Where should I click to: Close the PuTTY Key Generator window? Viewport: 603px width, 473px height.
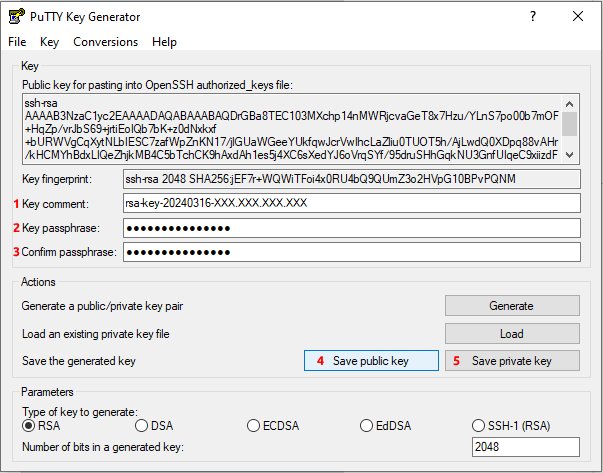pos(578,16)
